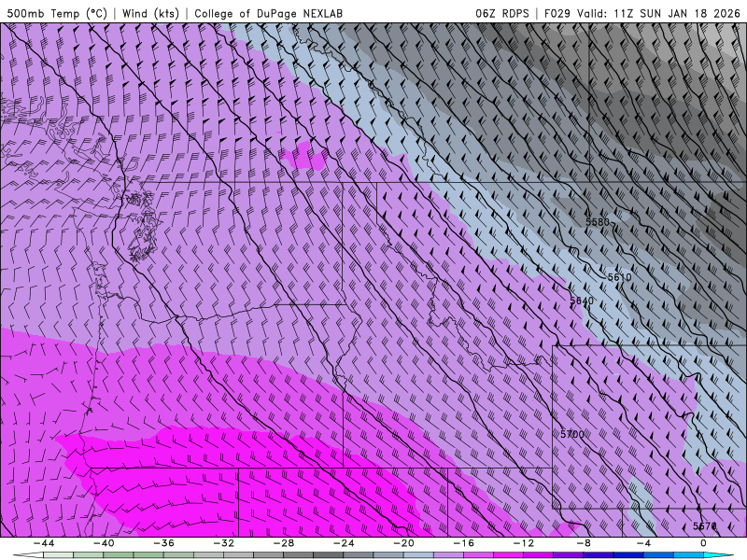The width and height of the screenshot is (747, 560).
Task: Click the "F029 Valid: 11Z SUN JAN 18 2026" text
Action: coord(642,13)
